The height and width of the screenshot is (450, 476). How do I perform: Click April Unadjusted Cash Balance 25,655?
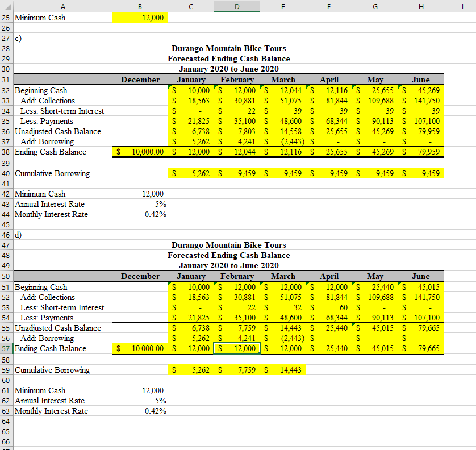point(329,131)
